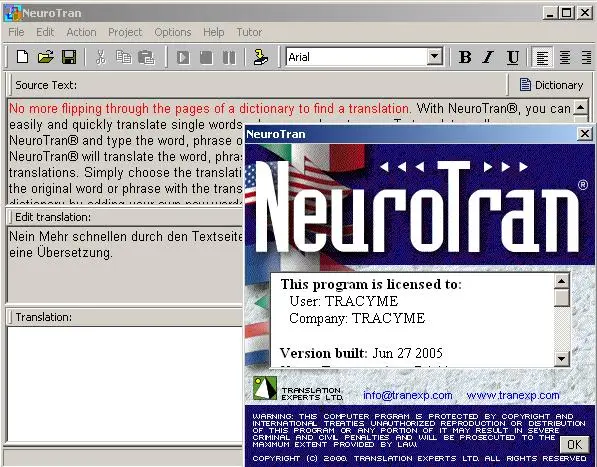Close the NeuroTran about dialog

coord(584,134)
